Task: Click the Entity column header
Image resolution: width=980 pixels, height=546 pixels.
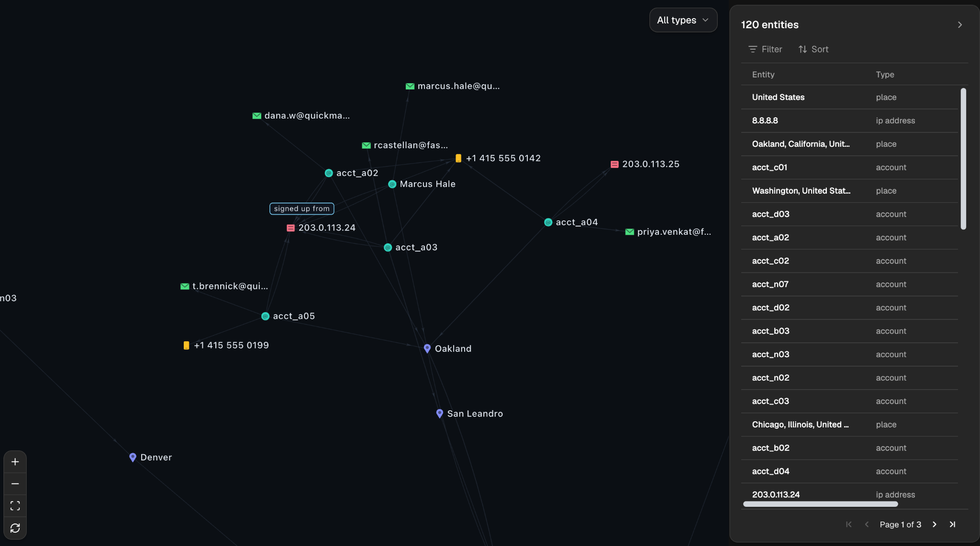Action: [x=763, y=75]
